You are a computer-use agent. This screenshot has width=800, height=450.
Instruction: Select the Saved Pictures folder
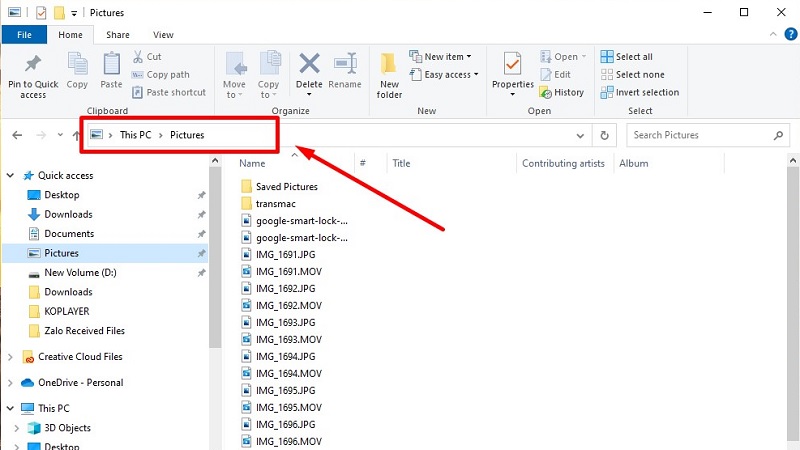click(x=286, y=187)
